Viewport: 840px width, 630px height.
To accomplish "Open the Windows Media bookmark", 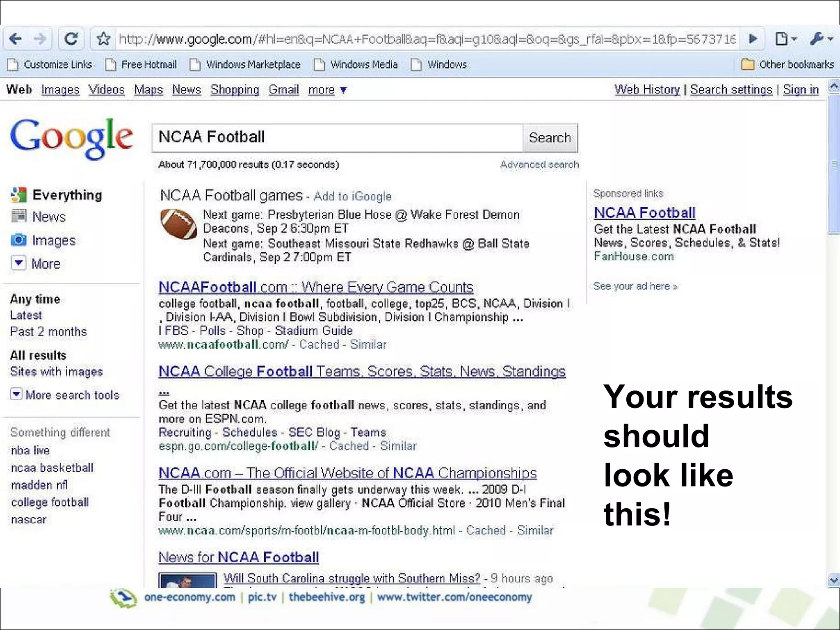I will [x=356, y=64].
